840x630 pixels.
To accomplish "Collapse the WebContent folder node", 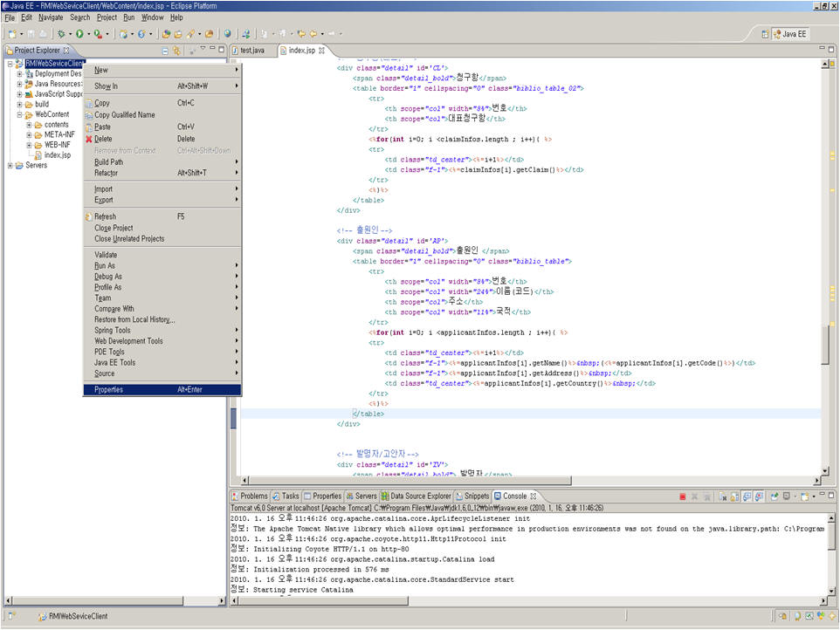I will (x=20, y=114).
